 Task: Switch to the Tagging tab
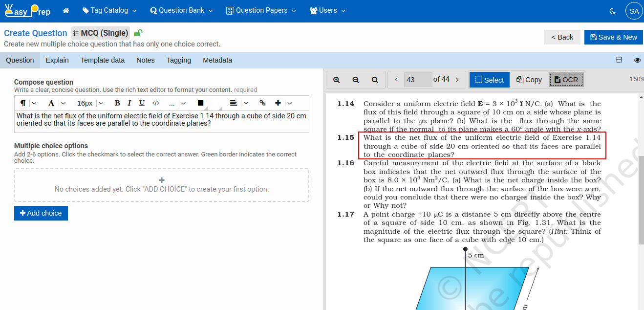point(178,60)
